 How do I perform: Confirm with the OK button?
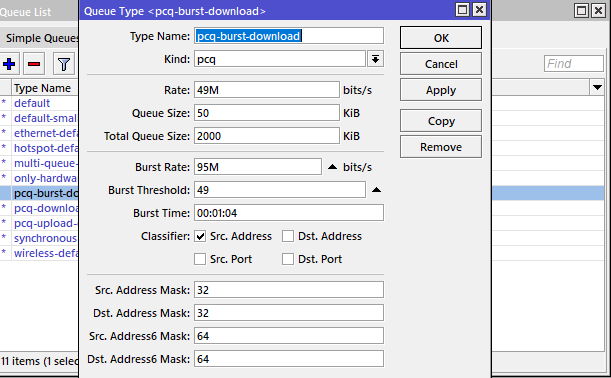441,38
